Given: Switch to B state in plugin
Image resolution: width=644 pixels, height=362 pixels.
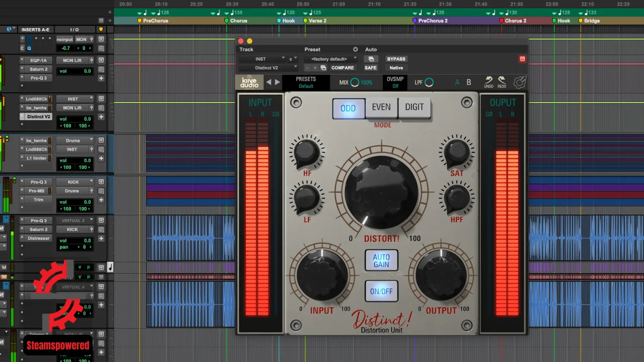Looking at the screenshot, I should [469, 82].
